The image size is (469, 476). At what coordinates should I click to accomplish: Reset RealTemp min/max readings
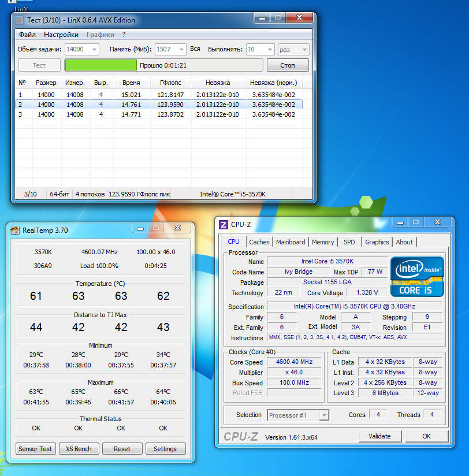pyautogui.click(x=122, y=449)
